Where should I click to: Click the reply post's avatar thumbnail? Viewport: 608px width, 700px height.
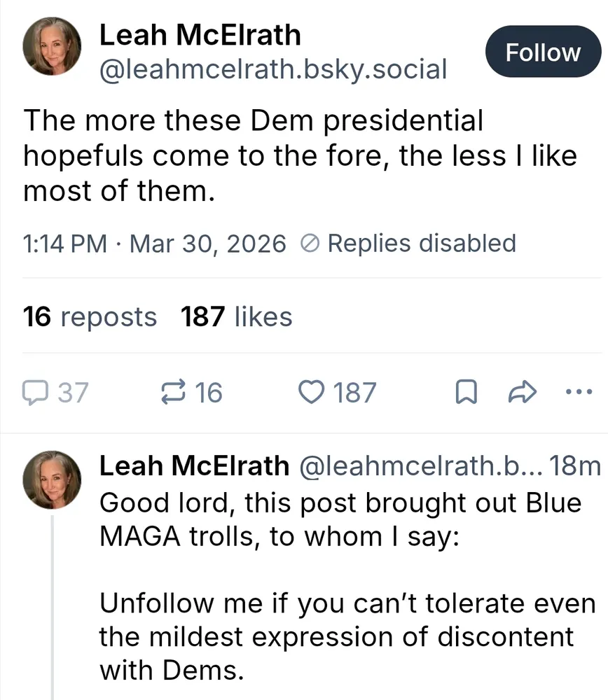[x=52, y=479]
